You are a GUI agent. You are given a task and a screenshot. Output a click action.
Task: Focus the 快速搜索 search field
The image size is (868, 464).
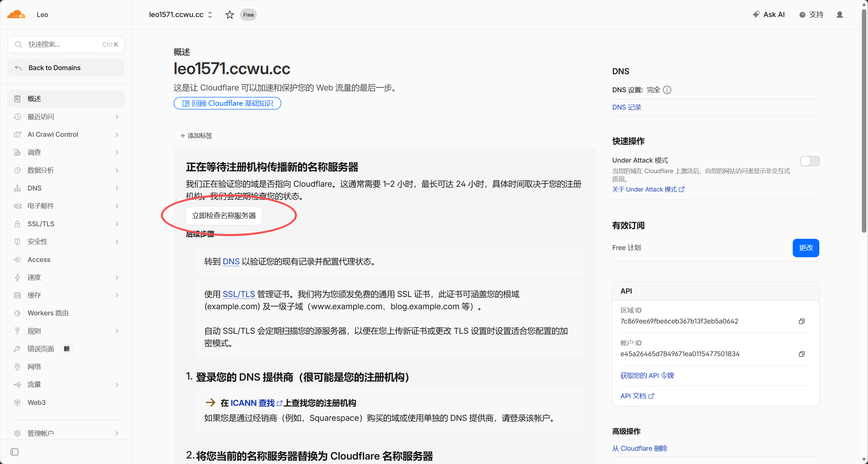click(66, 45)
